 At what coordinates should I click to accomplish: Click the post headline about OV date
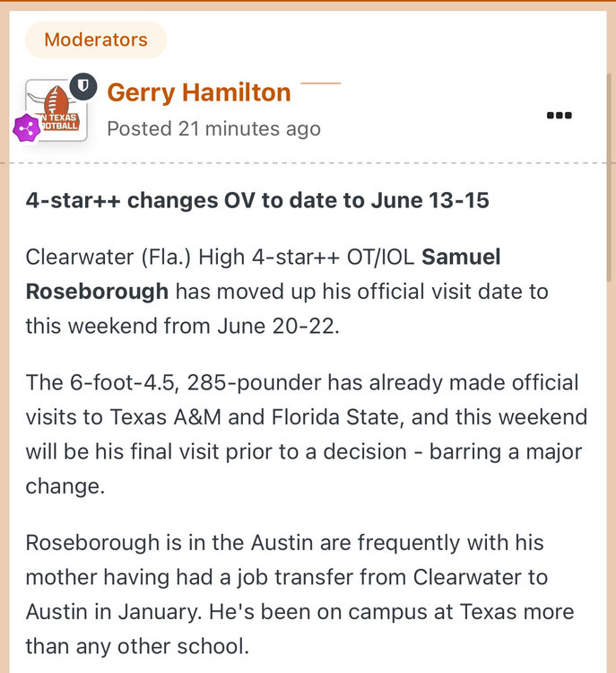[257, 200]
